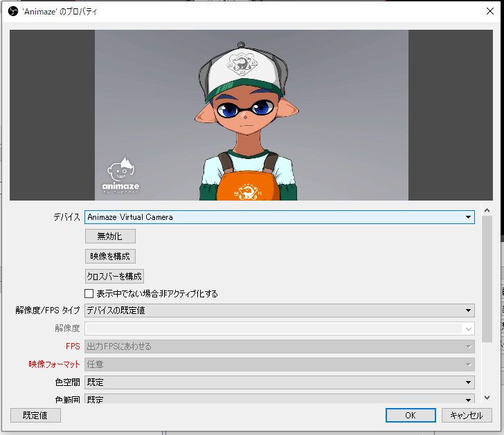Click the vertical scrollbar thumb
This screenshot has width=504, height=435.
pyautogui.click(x=487, y=279)
